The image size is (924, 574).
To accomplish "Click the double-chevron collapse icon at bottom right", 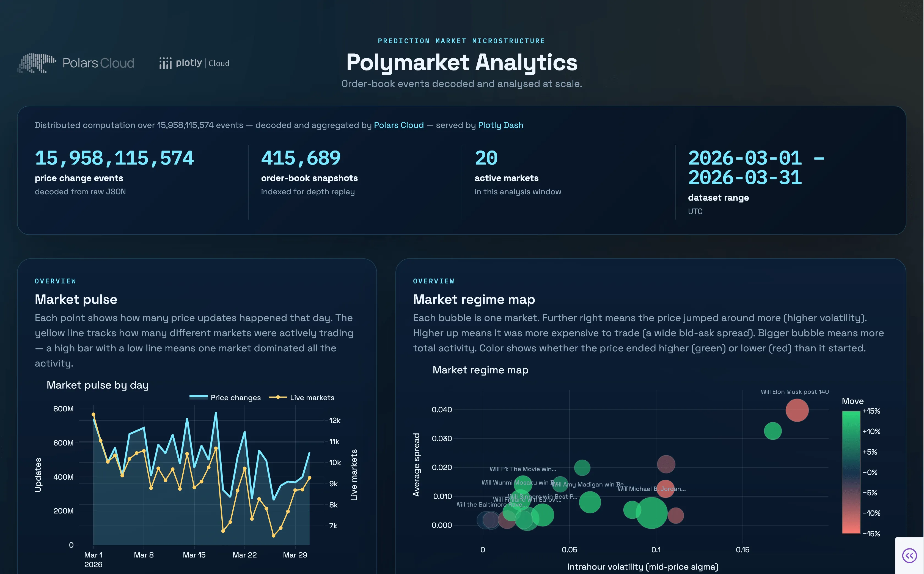I will 909,556.
